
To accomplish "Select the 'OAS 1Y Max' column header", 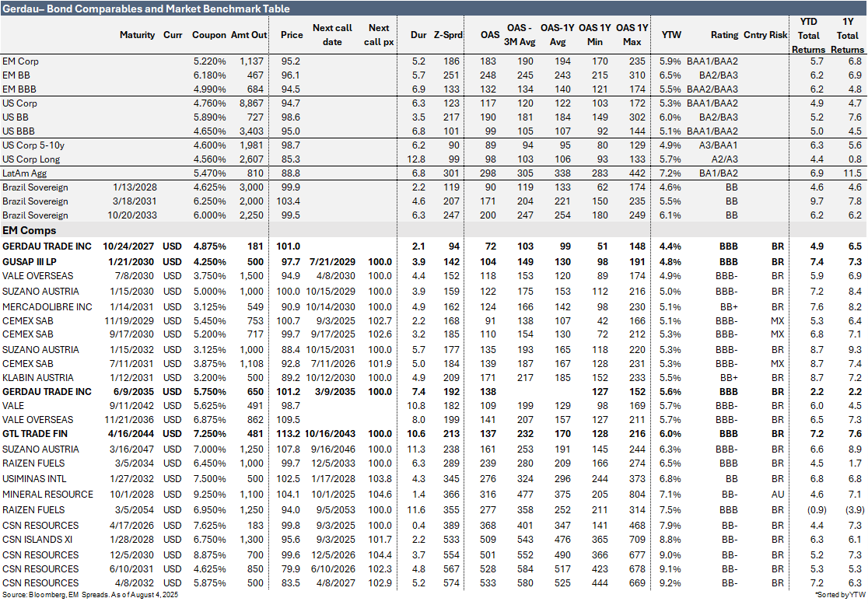I will [x=632, y=35].
